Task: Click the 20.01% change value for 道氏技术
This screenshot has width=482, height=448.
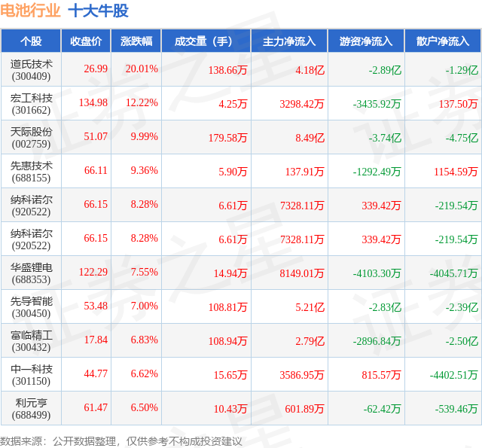Action: coord(142,69)
